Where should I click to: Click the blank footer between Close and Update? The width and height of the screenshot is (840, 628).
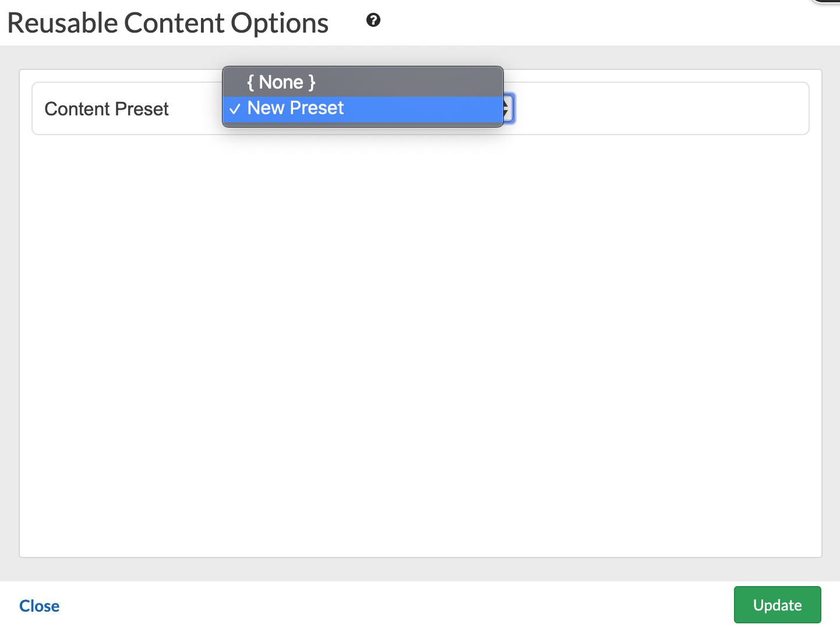396,606
